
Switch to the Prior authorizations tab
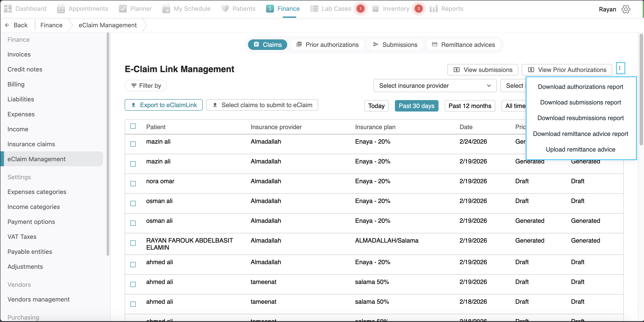point(327,45)
